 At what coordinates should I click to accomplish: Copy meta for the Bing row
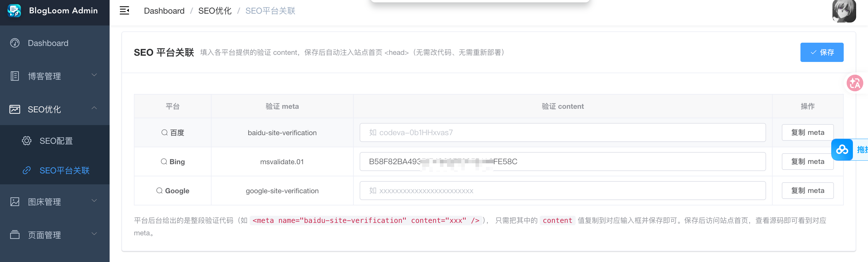point(808,162)
